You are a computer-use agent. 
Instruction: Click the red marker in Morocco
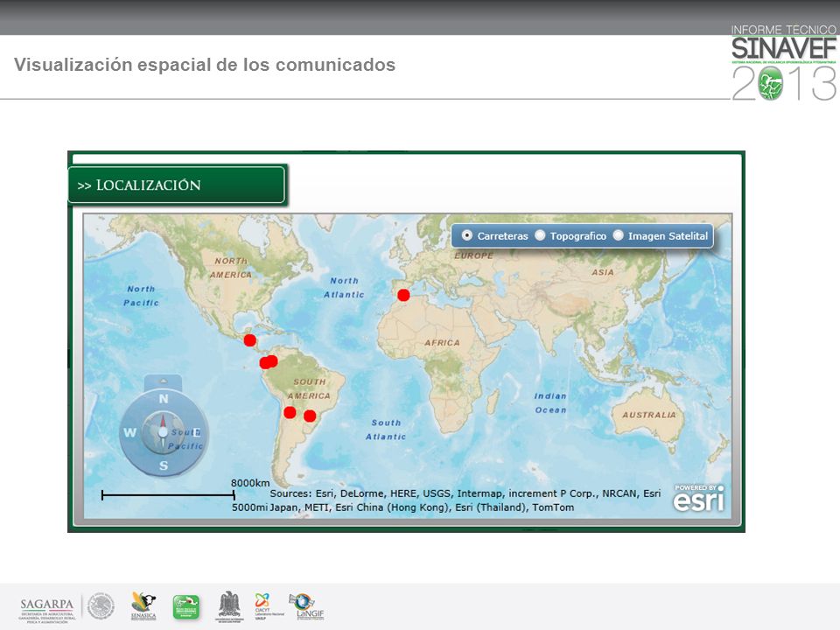point(403,295)
